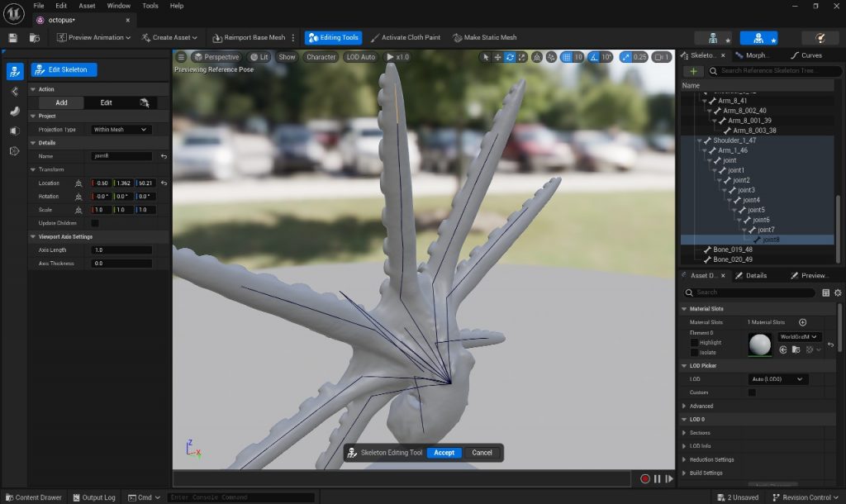Open the Projection Type dropdown
This screenshot has height=504, width=846.
coord(121,130)
